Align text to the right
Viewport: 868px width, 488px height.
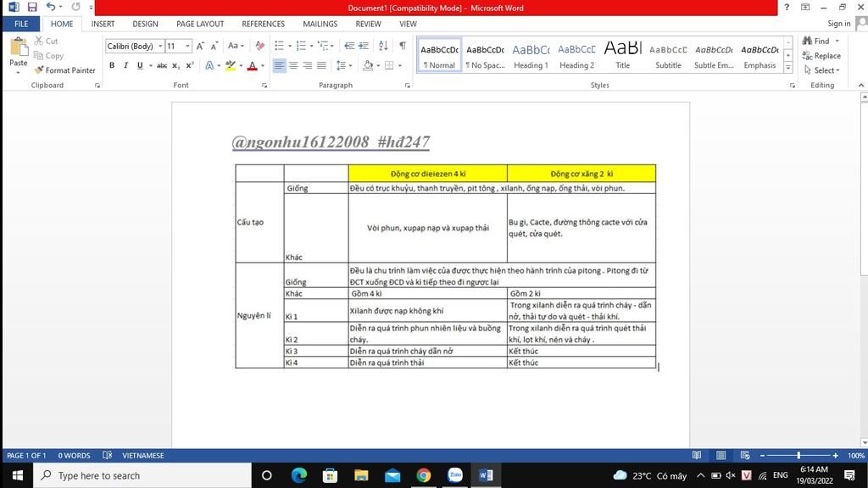pyautogui.click(x=307, y=65)
